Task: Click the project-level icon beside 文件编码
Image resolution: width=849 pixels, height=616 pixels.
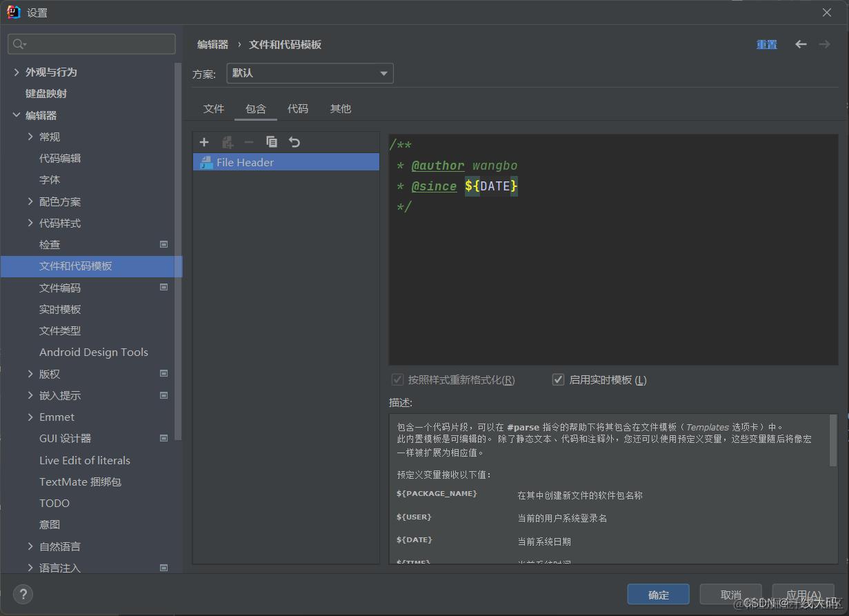Action: pos(164,287)
